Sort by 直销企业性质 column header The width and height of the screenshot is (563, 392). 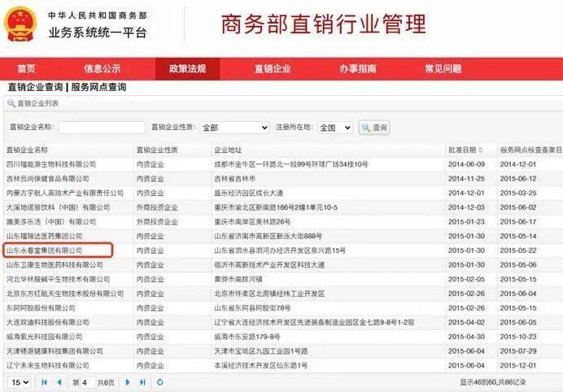click(157, 150)
